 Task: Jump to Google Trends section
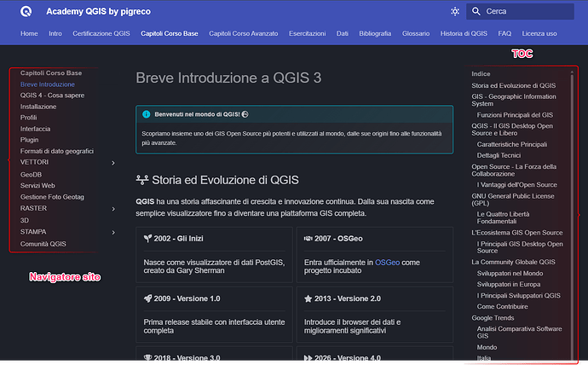click(493, 318)
